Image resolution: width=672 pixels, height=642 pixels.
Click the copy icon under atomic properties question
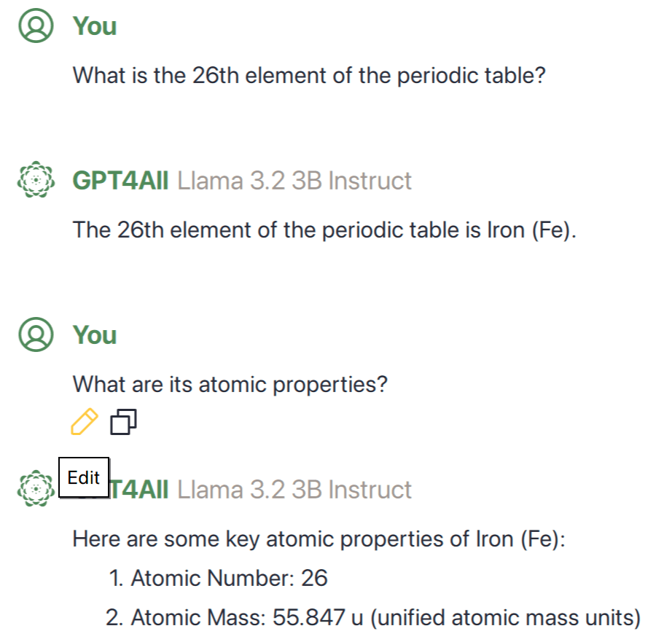[x=124, y=421]
